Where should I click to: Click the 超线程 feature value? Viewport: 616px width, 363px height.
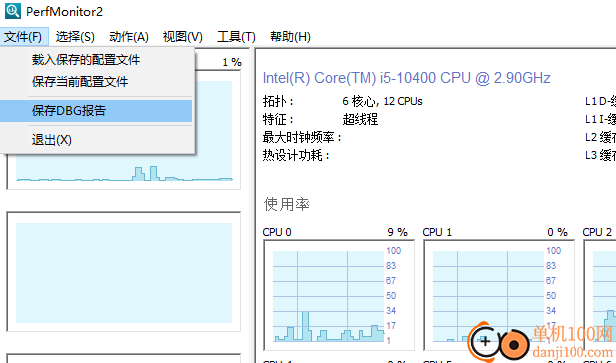coord(360,119)
